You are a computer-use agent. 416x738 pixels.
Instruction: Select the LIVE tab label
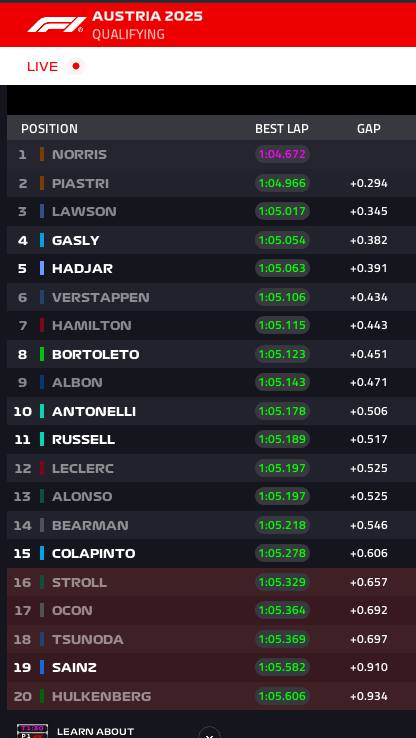point(42,66)
